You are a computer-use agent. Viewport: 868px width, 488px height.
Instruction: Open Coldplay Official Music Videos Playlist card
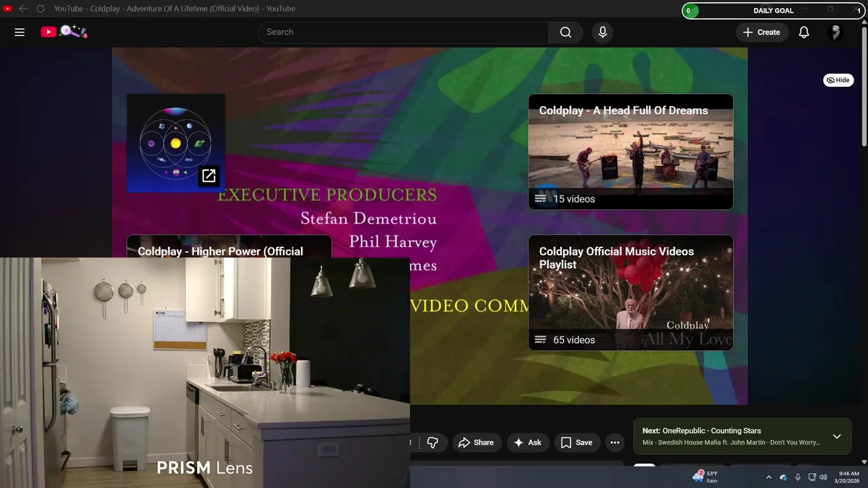pyautogui.click(x=631, y=293)
